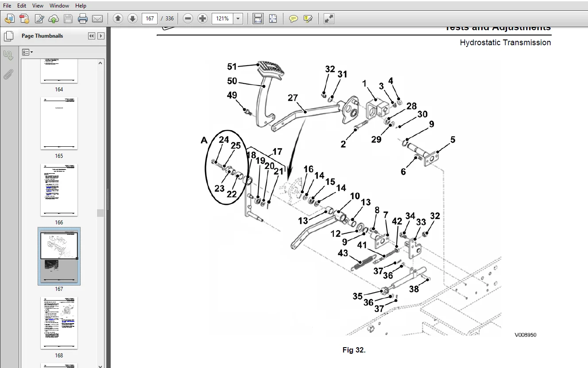The image size is (588, 368).
Task: Select page 165 thumbnail
Action: [59, 124]
